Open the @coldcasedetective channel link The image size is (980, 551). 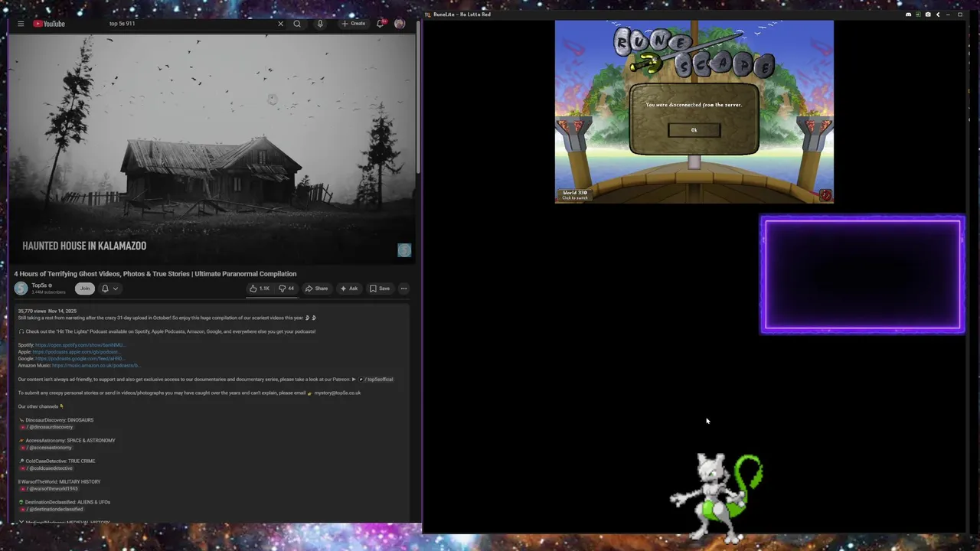click(47, 468)
